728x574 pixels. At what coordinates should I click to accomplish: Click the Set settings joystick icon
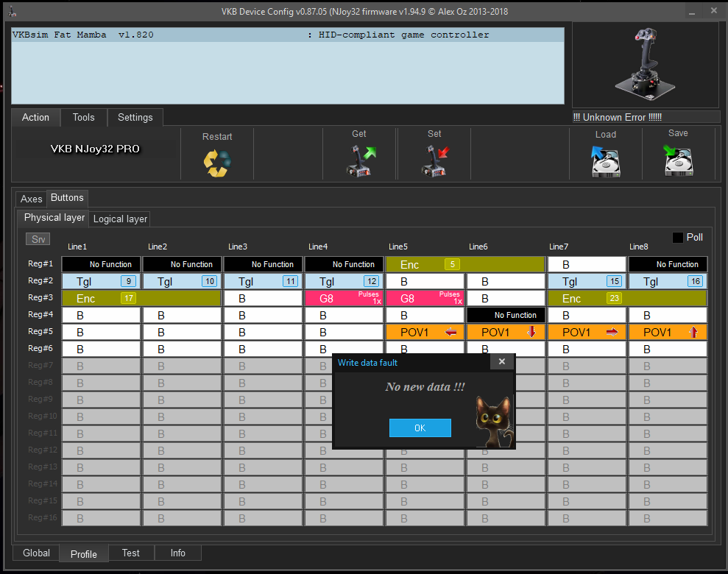434,160
